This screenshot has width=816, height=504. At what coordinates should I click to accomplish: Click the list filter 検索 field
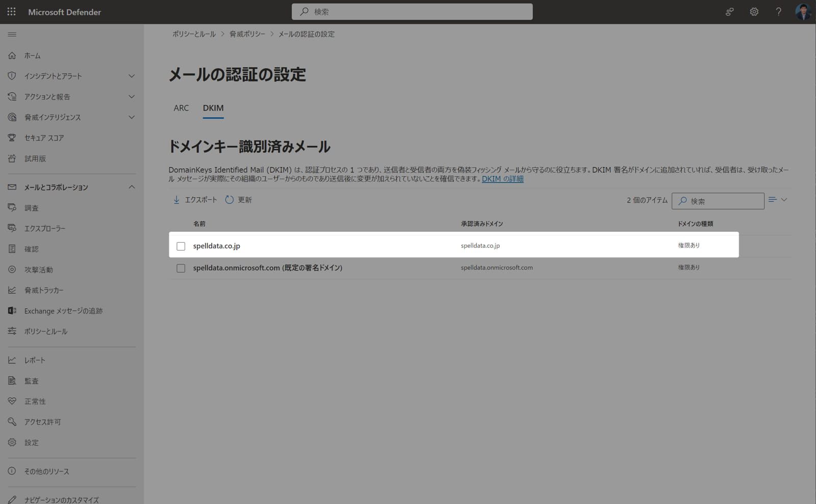tap(718, 201)
